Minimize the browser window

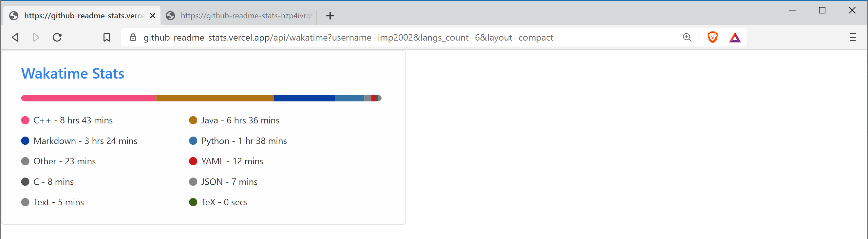793,10
